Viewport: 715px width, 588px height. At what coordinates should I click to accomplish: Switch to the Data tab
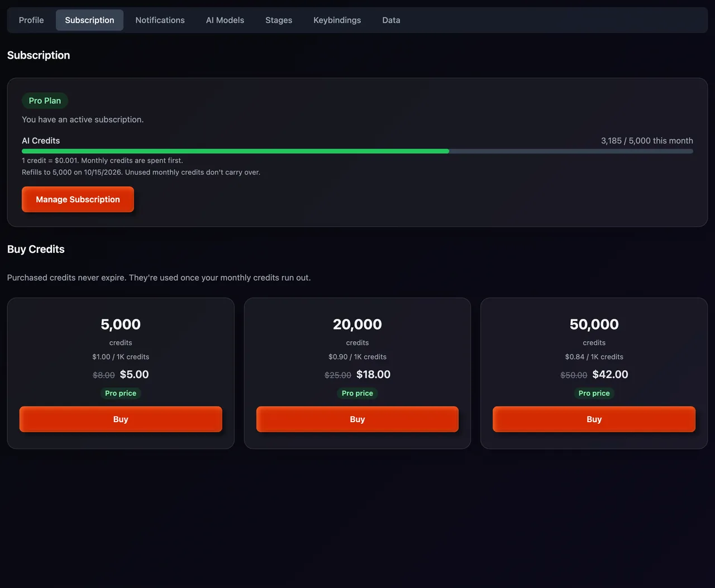(x=391, y=20)
